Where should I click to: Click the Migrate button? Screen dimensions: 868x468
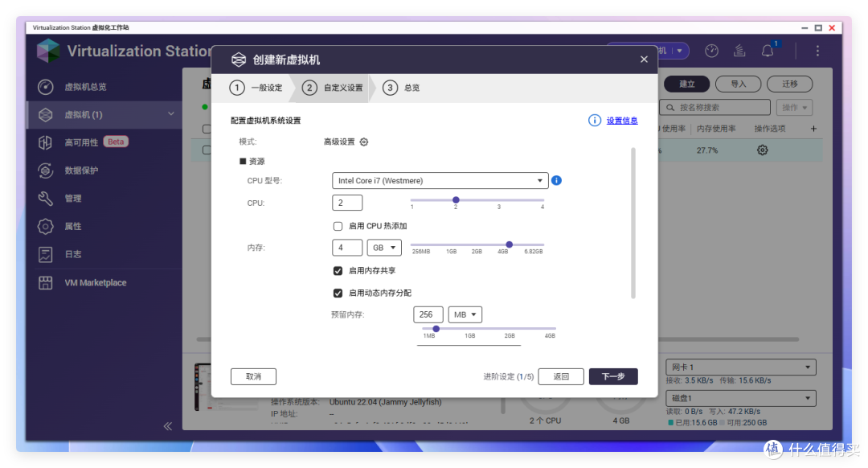[x=790, y=84]
